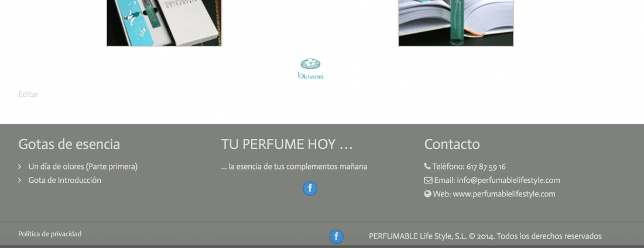Click the telephone number 617 87 59 16
The width and height of the screenshot is (644, 248).
pyautogui.click(x=487, y=167)
